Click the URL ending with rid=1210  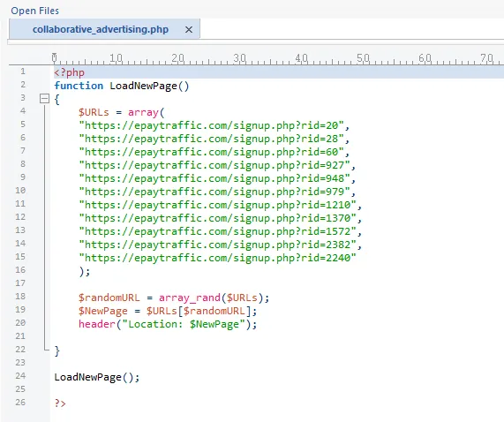(x=221, y=205)
